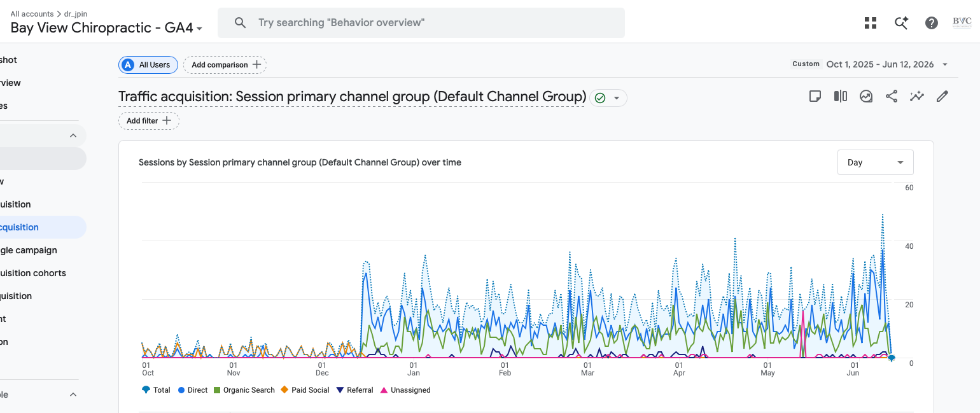Open the Bay View Chiropractic property selector

(x=106, y=28)
